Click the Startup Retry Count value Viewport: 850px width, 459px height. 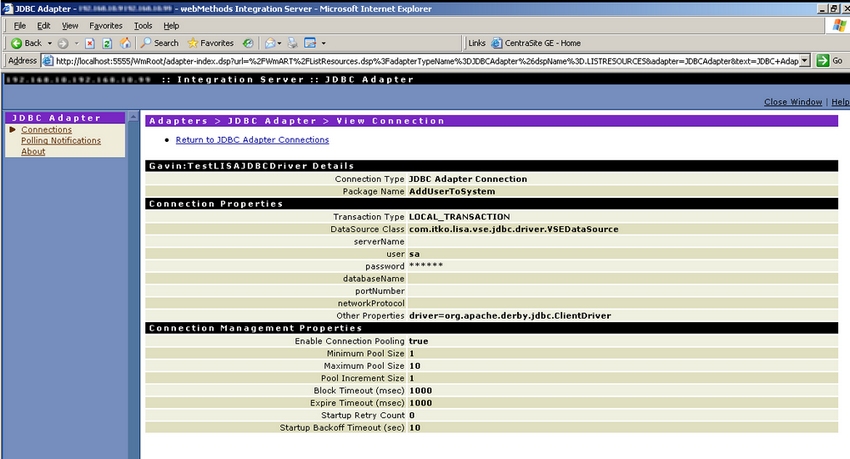click(x=412, y=415)
